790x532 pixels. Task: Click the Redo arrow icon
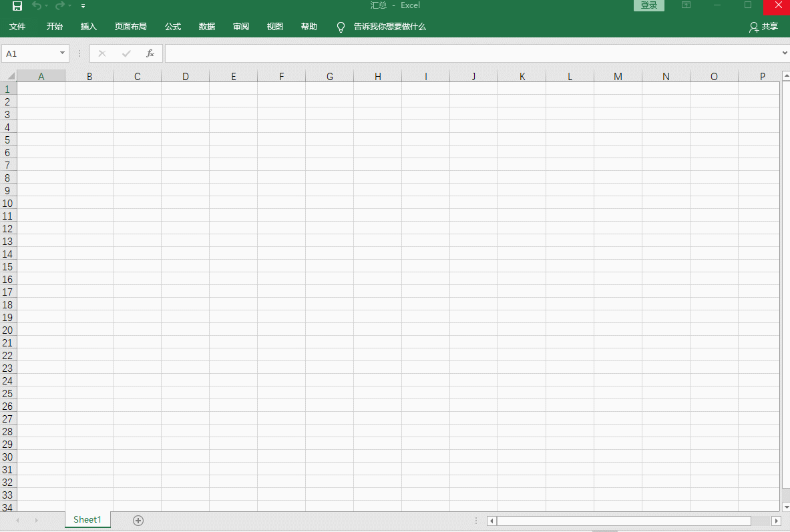(x=60, y=6)
